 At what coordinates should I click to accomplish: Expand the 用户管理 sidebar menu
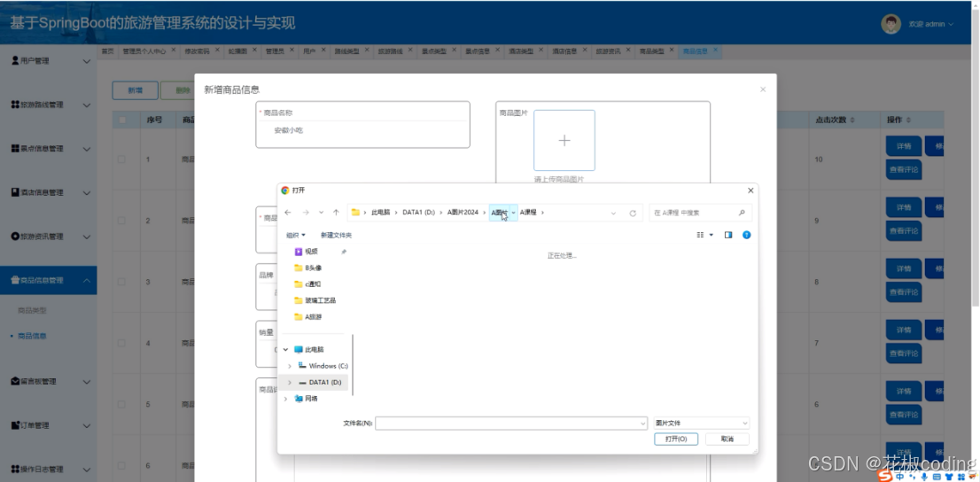48,60
